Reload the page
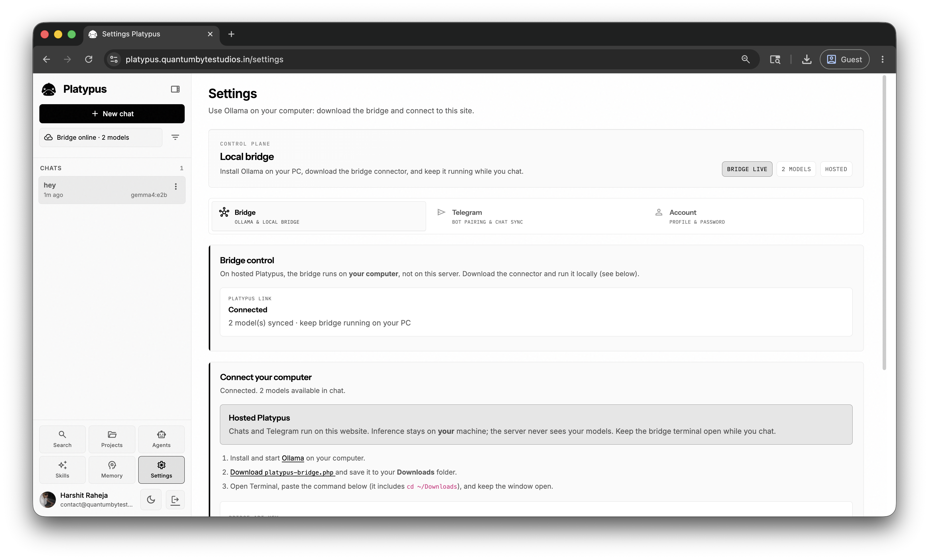The image size is (929, 560). (89, 59)
